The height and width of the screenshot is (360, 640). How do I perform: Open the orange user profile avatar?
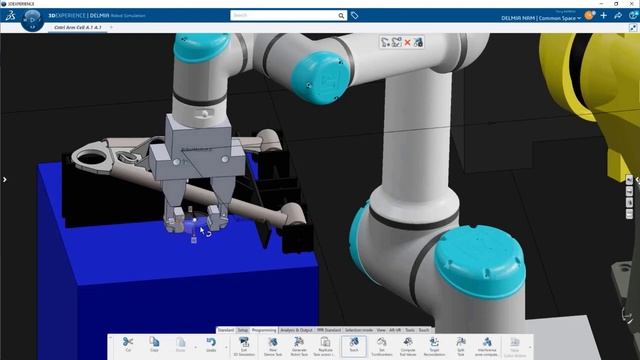coord(589,16)
